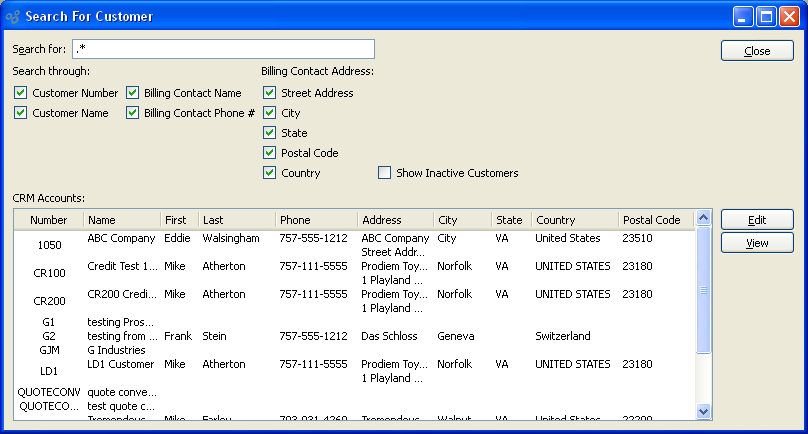Toggle the Billing Contact Name checkbox
The height and width of the screenshot is (434, 808).
[132, 93]
